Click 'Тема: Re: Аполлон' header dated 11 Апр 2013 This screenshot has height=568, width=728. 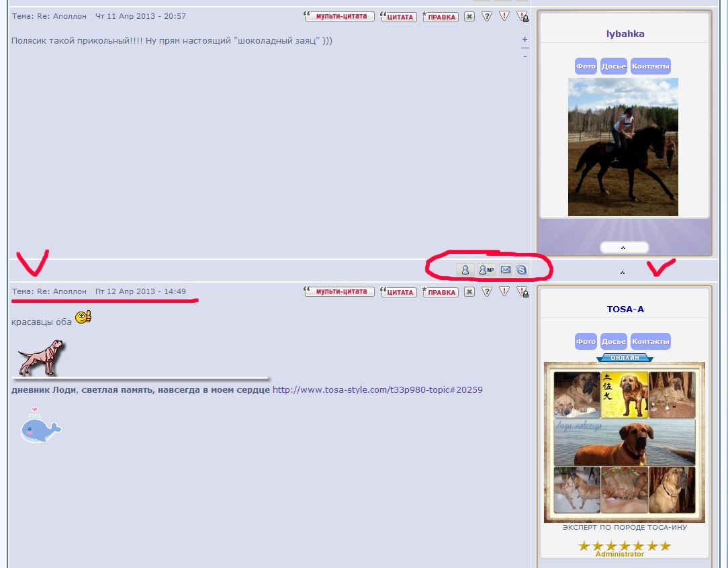coord(99,16)
